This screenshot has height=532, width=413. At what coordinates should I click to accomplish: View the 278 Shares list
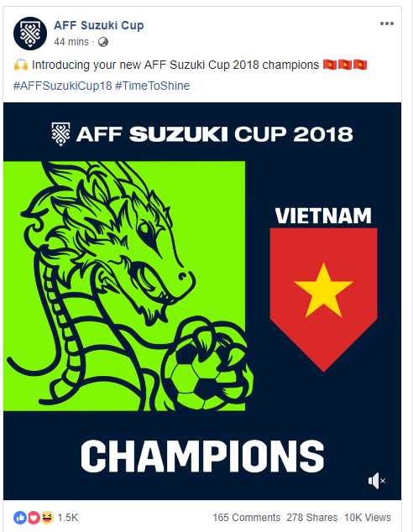pyautogui.click(x=312, y=518)
